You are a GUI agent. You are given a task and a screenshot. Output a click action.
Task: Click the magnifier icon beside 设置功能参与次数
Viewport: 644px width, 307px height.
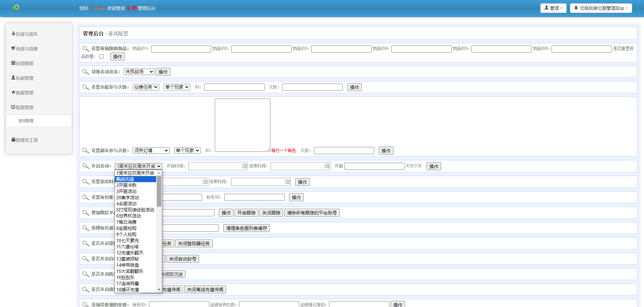86,87
